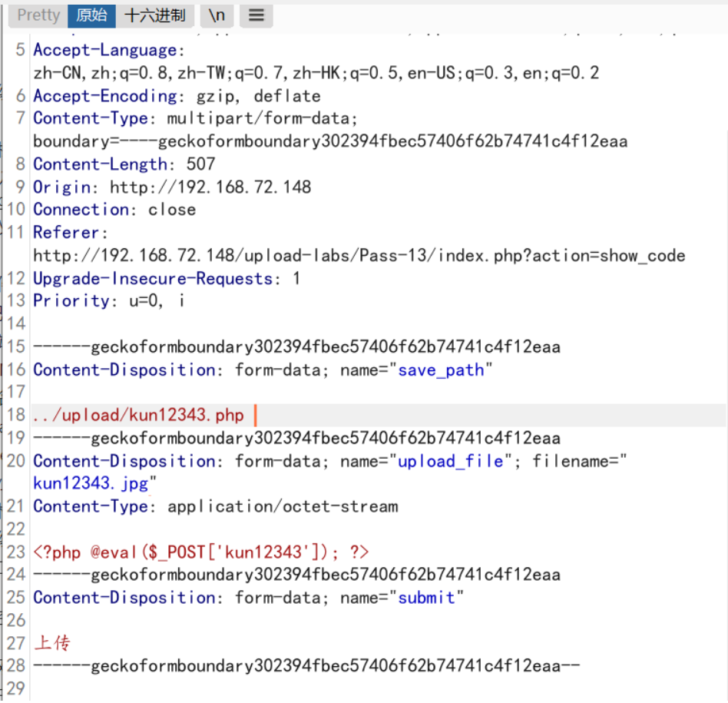
Task: Click the application/octet-stream content type
Action: point(283,506)
